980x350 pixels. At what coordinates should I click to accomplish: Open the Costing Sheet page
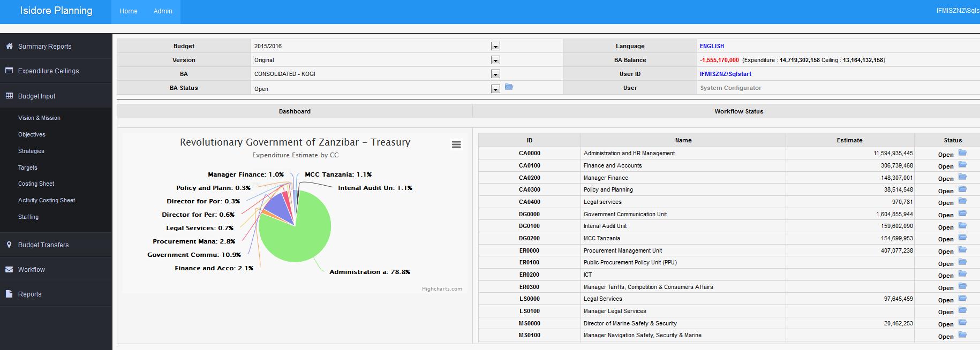pos(36,184)
